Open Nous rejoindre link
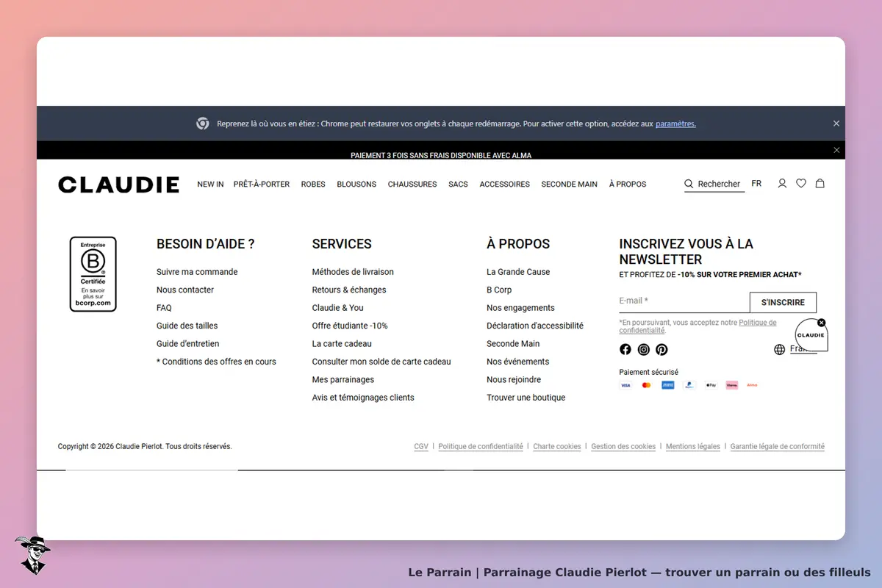This screenshot has width=882, height=588. click(x=514, y=380)
